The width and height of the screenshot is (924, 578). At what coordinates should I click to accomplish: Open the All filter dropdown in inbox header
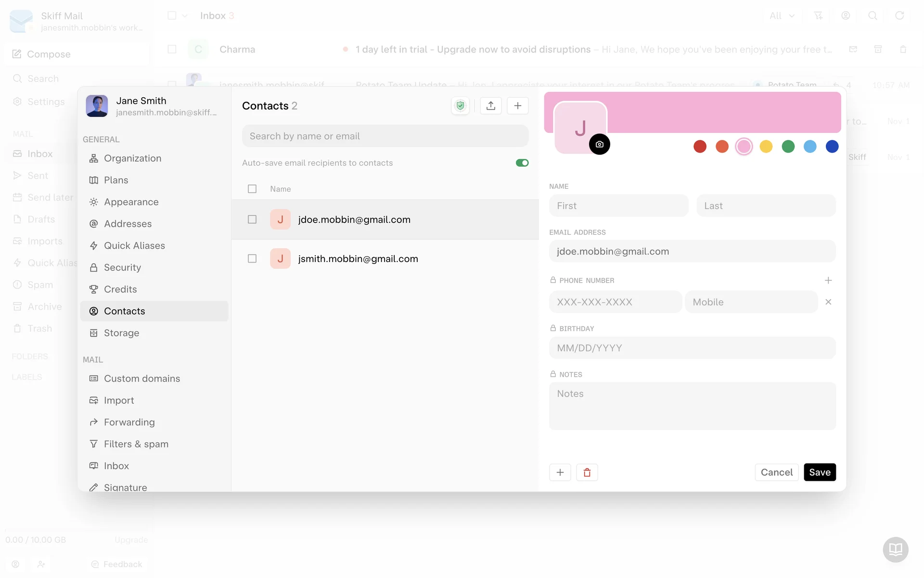(x=781, y=16)
